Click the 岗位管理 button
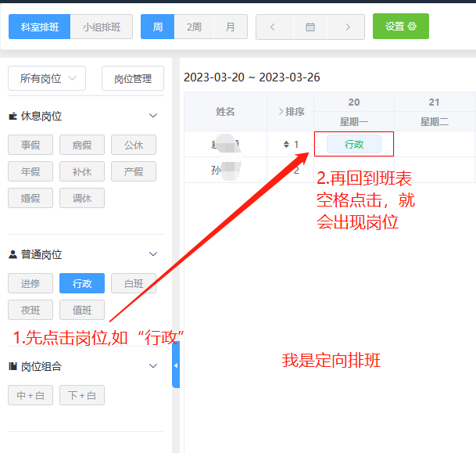476x453 pixels. [x=132, y=78]
